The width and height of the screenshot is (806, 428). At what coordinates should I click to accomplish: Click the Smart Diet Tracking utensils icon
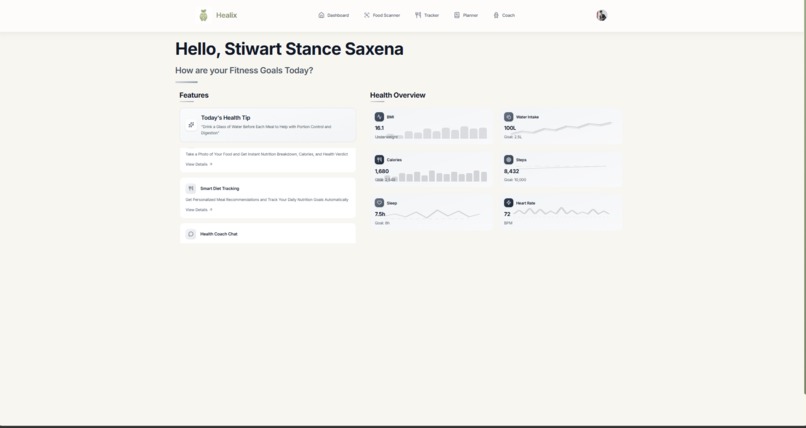pos(191,189)
